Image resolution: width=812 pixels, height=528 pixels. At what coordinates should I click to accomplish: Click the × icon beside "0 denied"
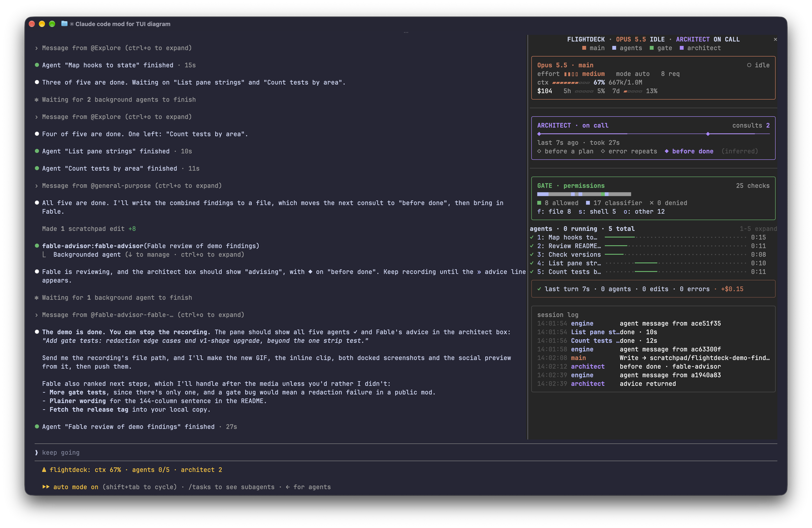(652, 203)
